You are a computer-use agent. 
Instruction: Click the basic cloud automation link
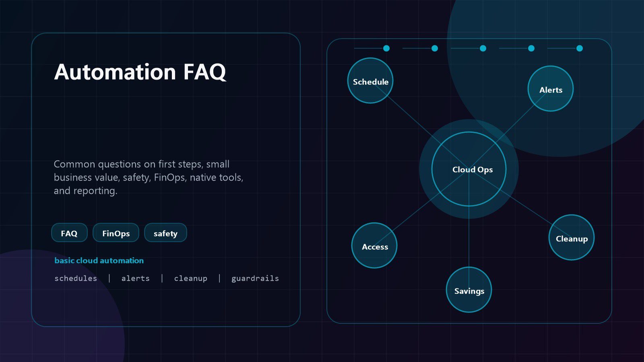[x=99, y=261]
